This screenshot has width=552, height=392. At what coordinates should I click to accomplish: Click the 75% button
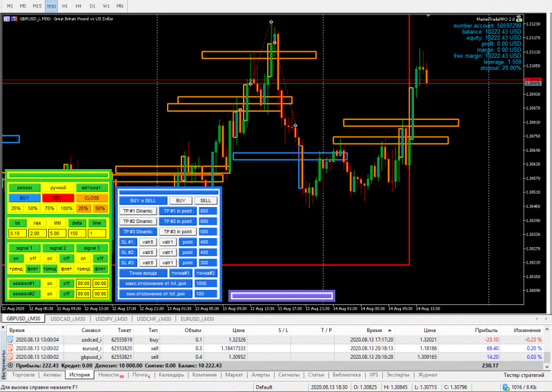(50, 208)
